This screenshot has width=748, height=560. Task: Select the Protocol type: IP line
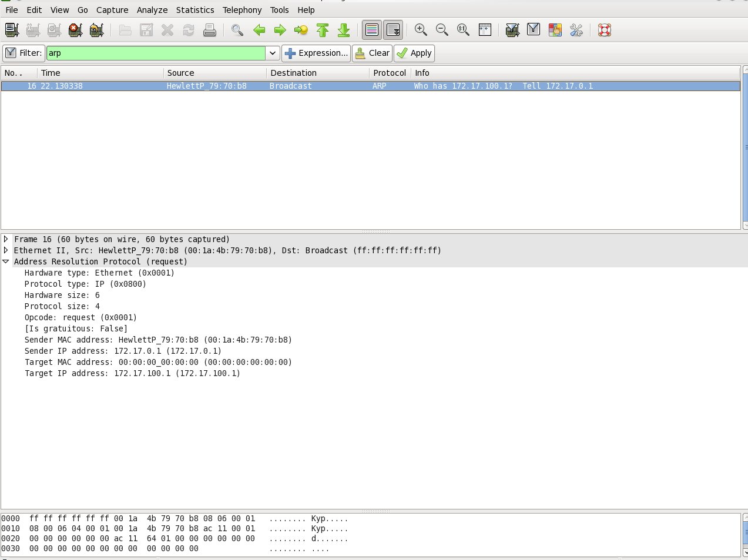(85, 284)
